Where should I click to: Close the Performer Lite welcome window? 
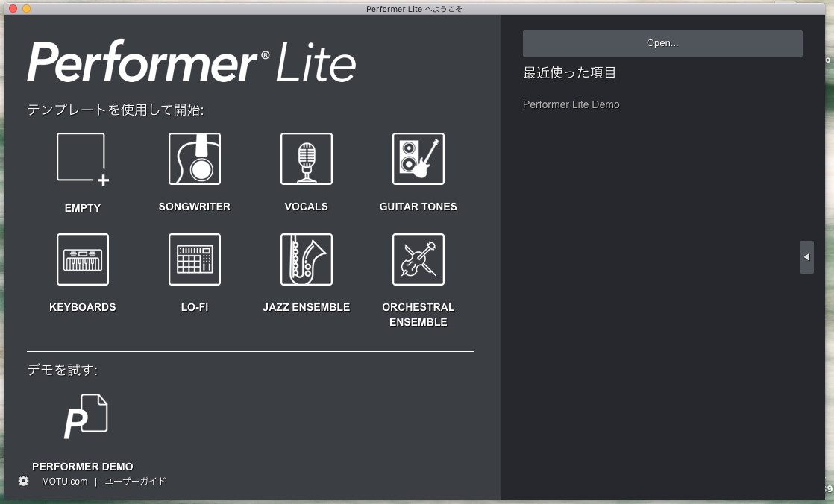pos(13,8)
